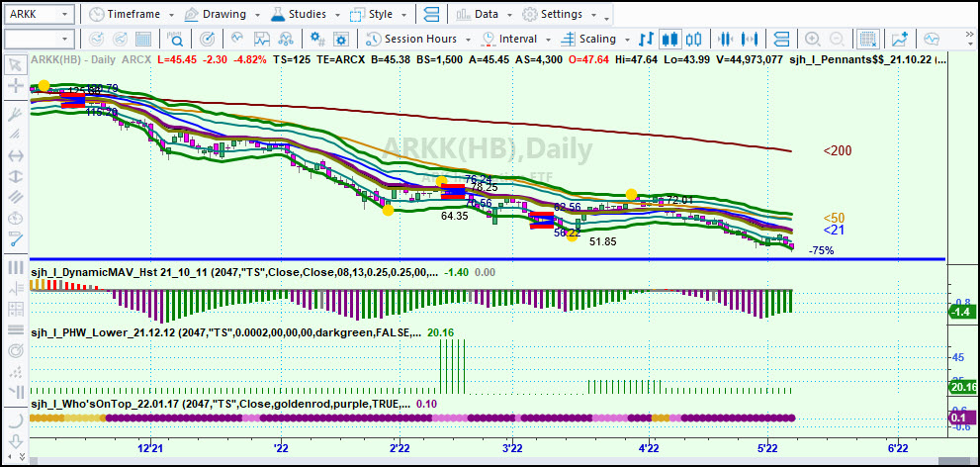
Task: Open the Data menu
Action: (x=479, y=14)
